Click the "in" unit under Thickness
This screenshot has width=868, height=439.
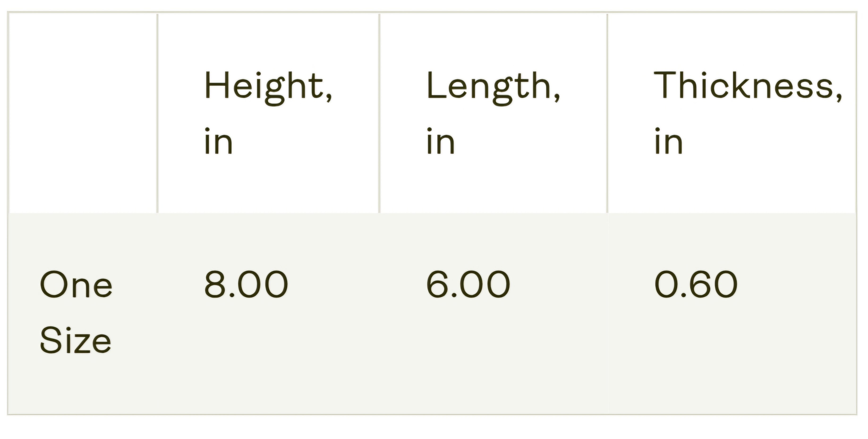pyautogui.click(x=668, y=142)
